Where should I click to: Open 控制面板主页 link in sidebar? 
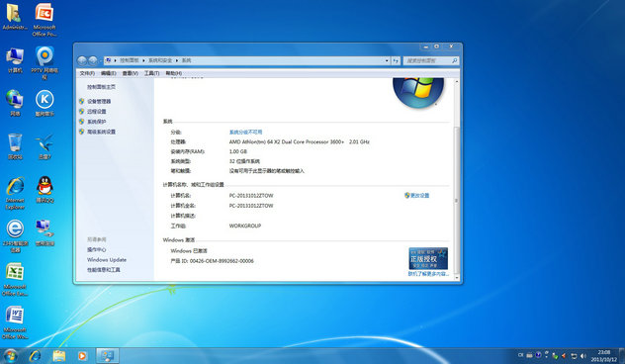tap(101, 87)
